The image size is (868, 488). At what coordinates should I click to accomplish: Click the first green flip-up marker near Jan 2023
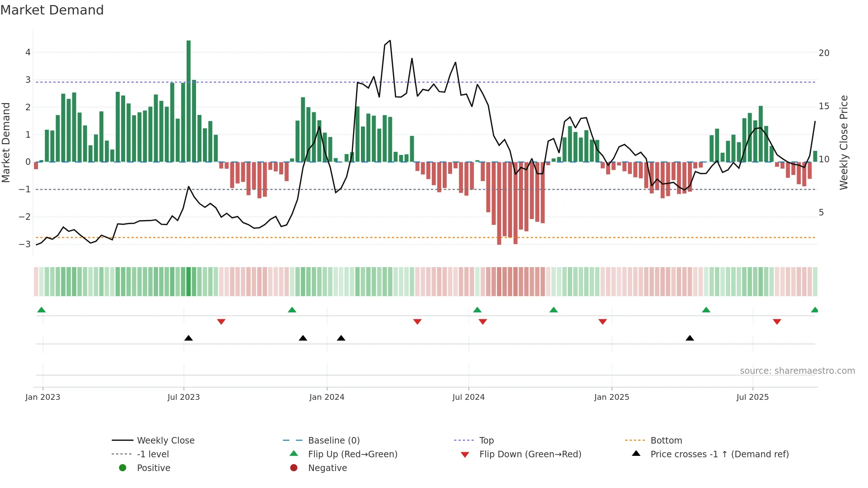[x=42, y=310]
